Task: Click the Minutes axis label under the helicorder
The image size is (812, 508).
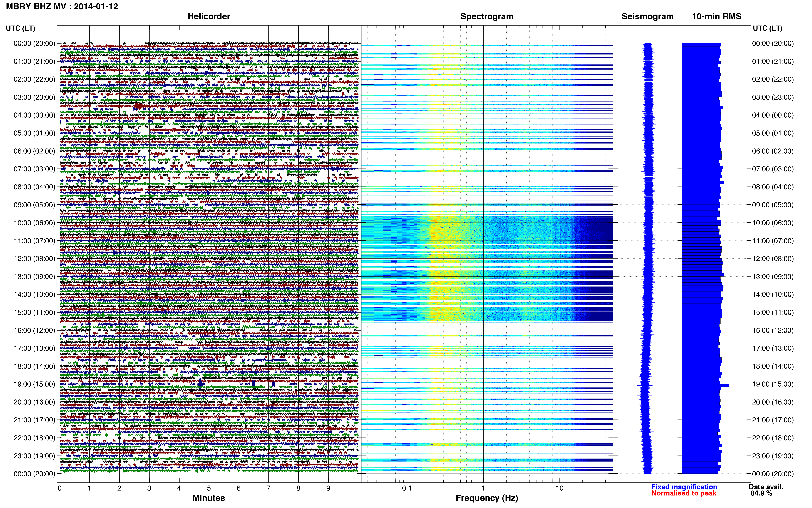Action: point(208,498)
